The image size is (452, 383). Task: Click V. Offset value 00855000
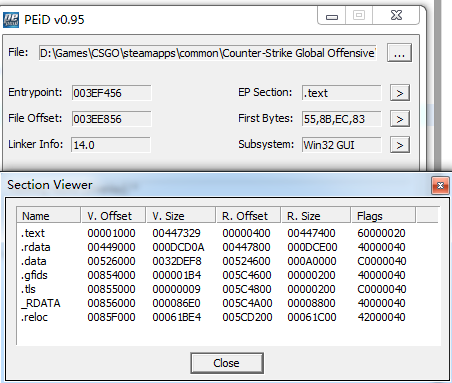pos(111,289)
